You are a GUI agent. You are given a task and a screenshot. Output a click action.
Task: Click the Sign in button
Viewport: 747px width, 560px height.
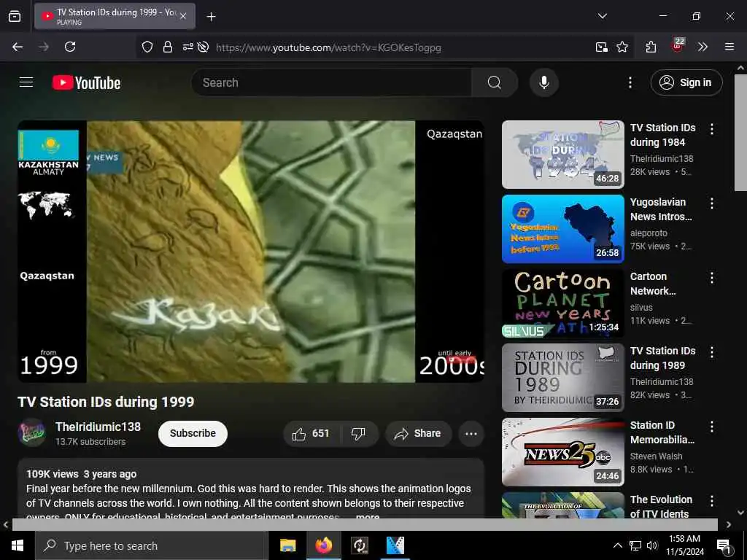[x=686, y=83]
